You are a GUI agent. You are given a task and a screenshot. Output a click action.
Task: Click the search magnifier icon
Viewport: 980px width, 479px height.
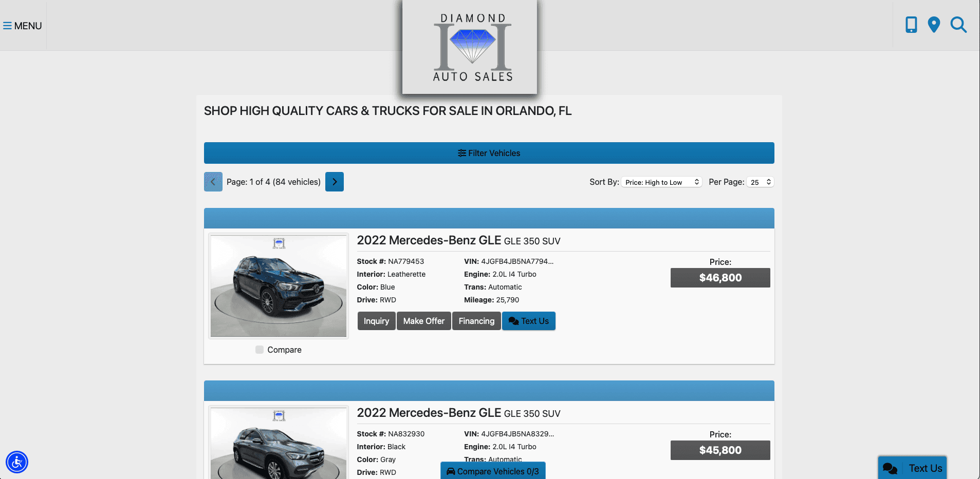tap(958, 25)
